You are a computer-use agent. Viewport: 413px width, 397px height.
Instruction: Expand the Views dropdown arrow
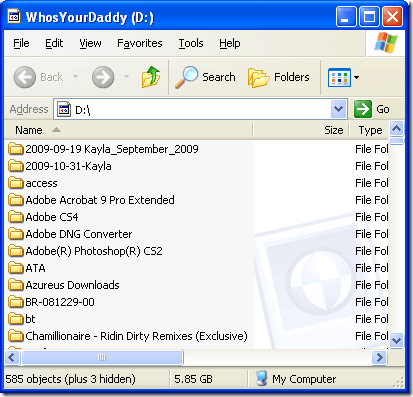click(357, 78)
